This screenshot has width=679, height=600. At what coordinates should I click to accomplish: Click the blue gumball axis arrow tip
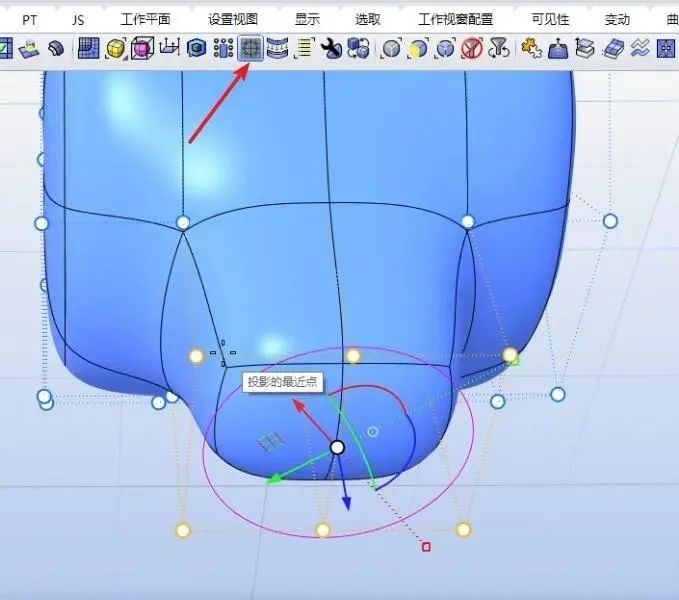coord(346,504)
